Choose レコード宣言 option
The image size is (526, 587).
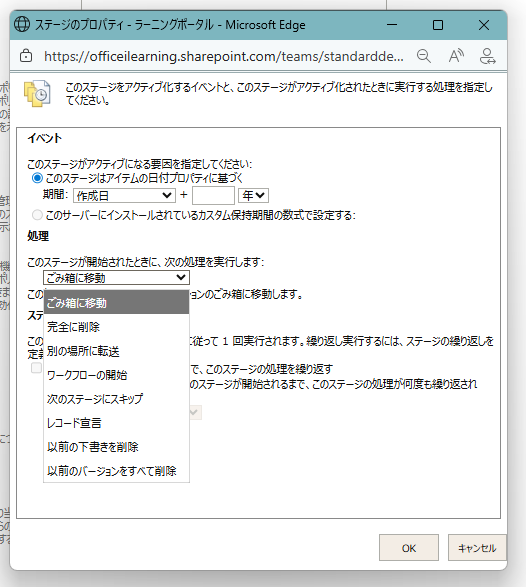click(x=116, y=423)
